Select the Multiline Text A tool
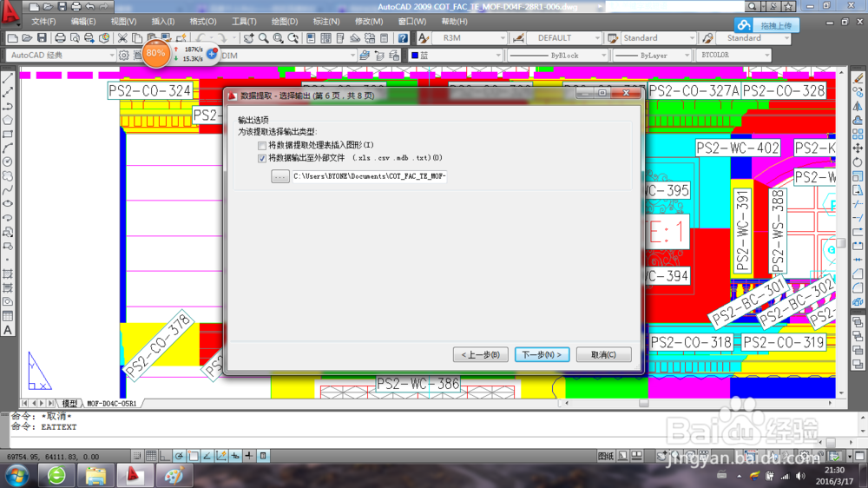This screenshot has height=488, width=868. [x=8, y=330]
